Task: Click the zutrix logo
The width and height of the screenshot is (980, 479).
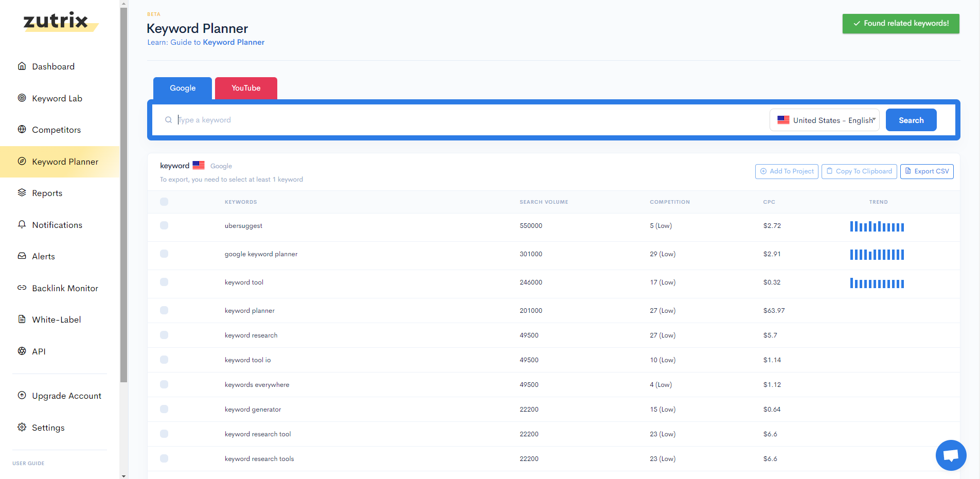Action: point(60,22)
